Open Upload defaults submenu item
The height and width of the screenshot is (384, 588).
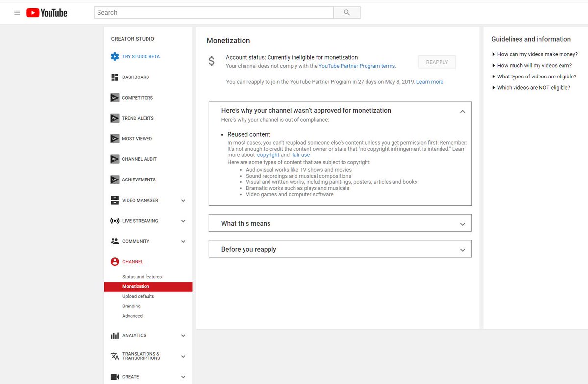[138, 296]
